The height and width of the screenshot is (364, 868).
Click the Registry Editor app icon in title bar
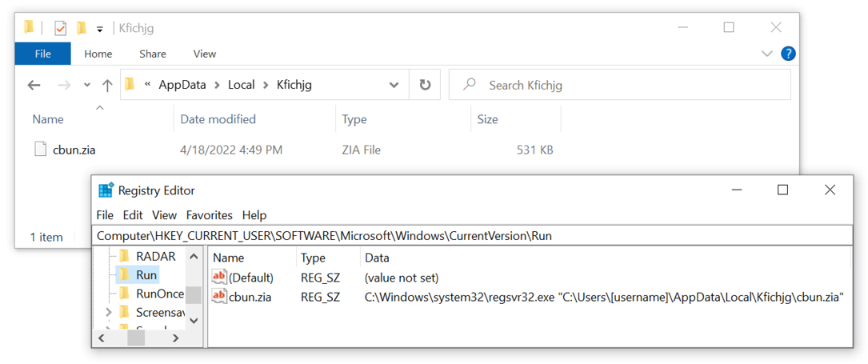106,190
